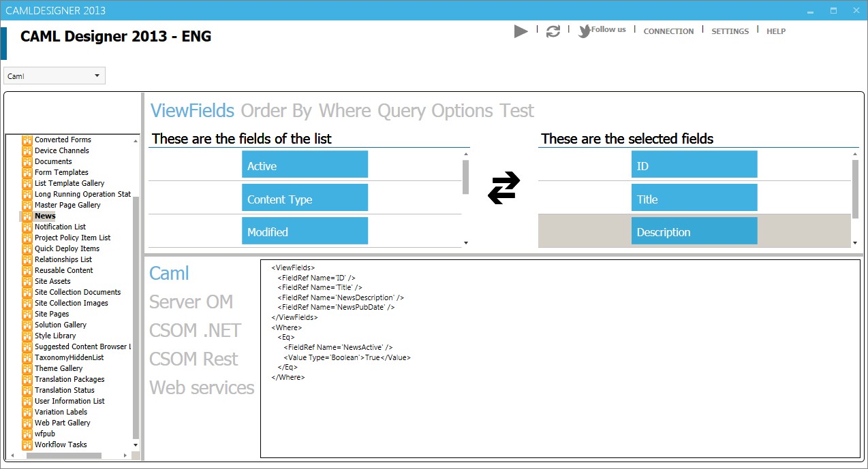The image size is (868, 469).
Task: Switch to the Test tab
Action: (x=516, y=110)
